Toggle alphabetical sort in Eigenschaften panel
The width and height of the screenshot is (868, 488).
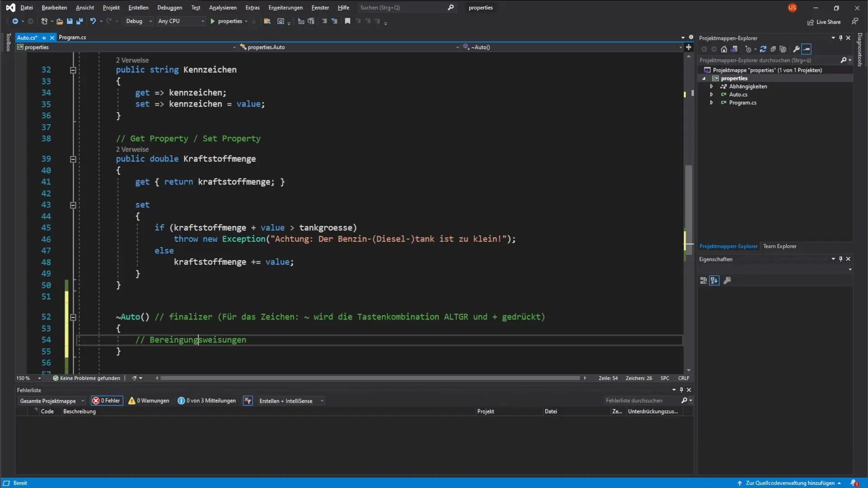coord(714,281)
